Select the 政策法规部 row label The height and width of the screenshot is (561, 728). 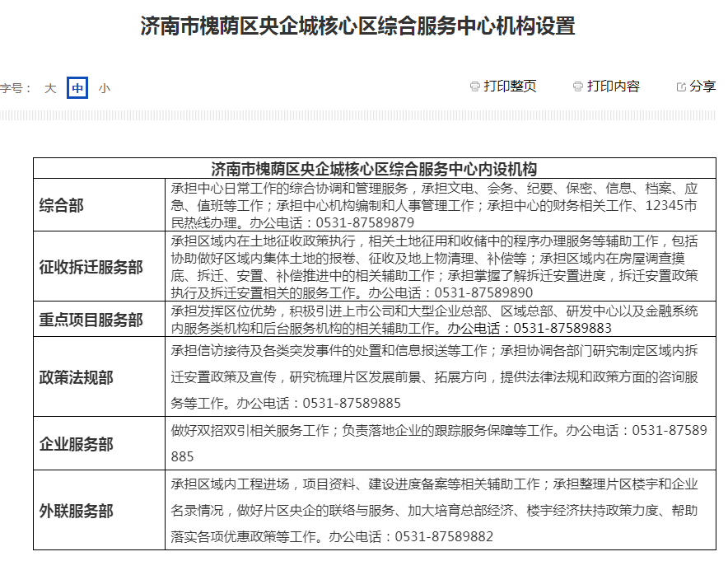[x=76, y=377]
